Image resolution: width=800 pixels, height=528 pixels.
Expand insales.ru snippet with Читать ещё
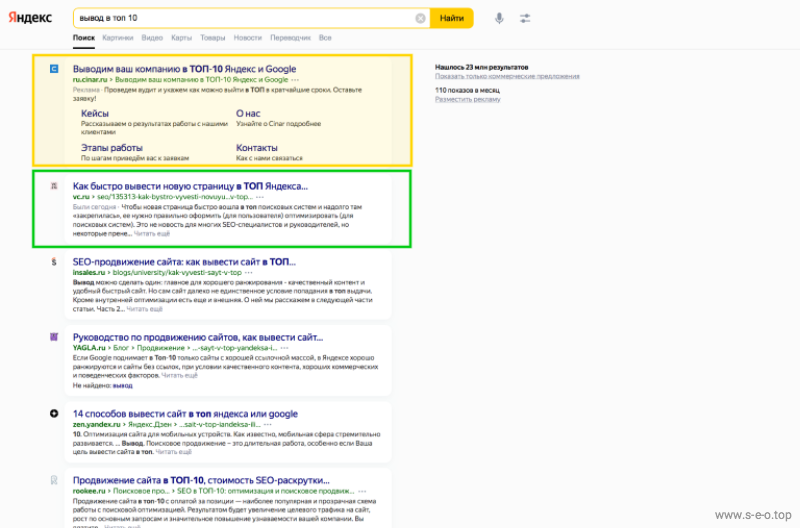click(144, 309)
